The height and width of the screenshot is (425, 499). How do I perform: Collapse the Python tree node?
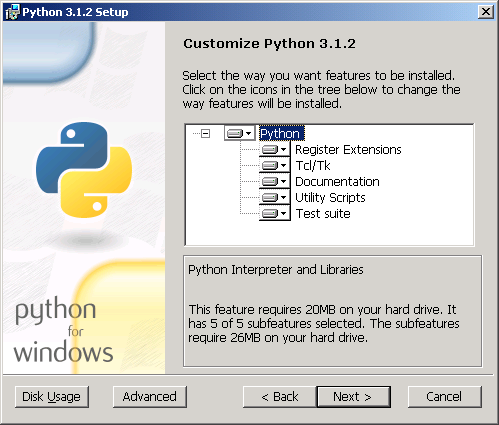[x=205, y=134]
